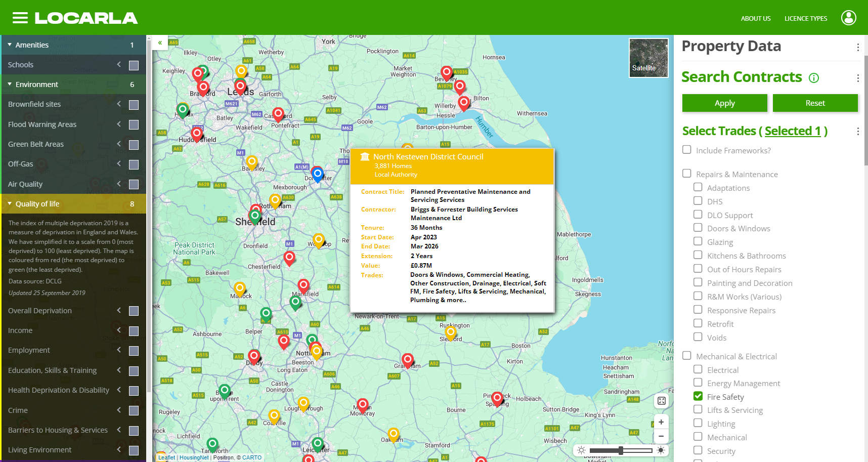The width and height of the screenshot is (868, 462).
Task: Click the blue marker near Doncaster
Action: pos(317,174)
